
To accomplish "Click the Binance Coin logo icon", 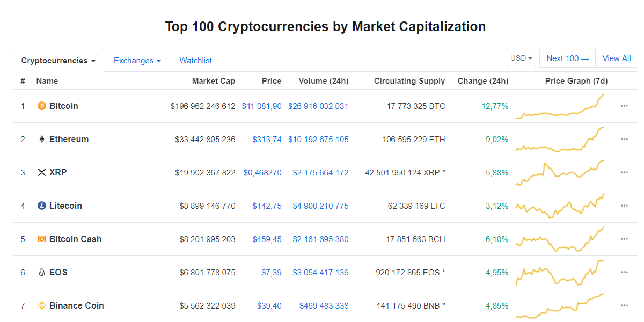I will click(42, 306).
